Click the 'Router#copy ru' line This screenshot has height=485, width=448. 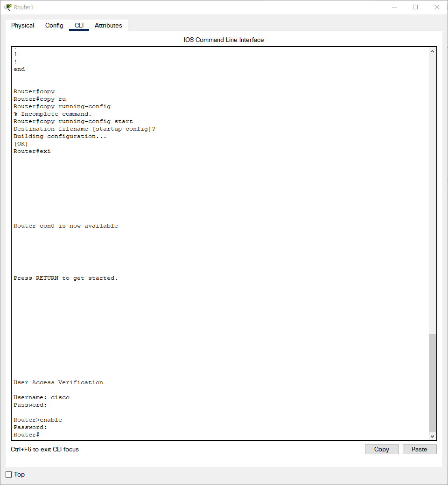coord(40,99)
